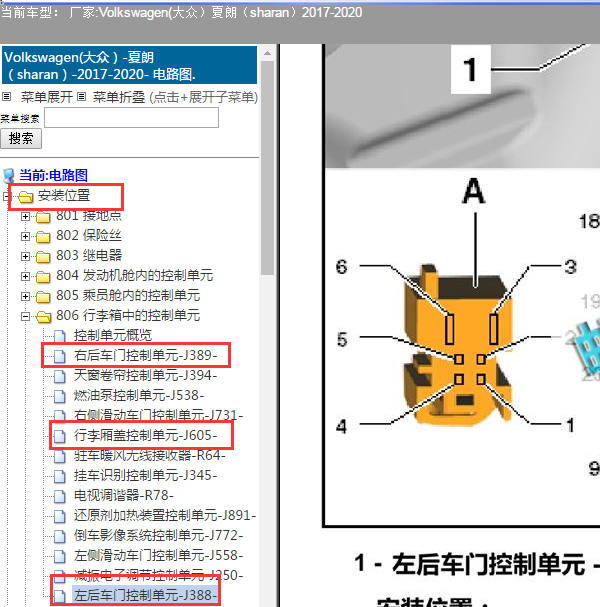Viewport: 600px width, 607px height.
Task: Click the 菜单展开 expand-all icon
Action: [7, 97]
